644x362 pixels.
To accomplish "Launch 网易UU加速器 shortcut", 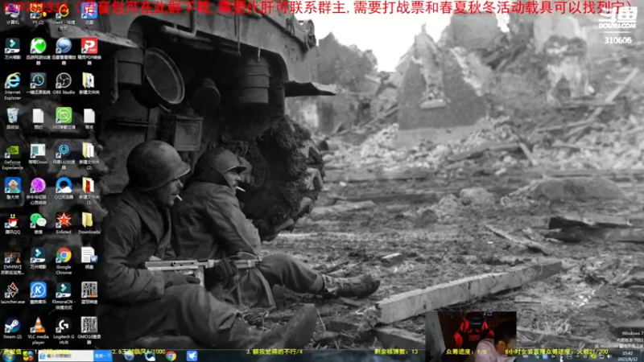I will pos(64,156).
